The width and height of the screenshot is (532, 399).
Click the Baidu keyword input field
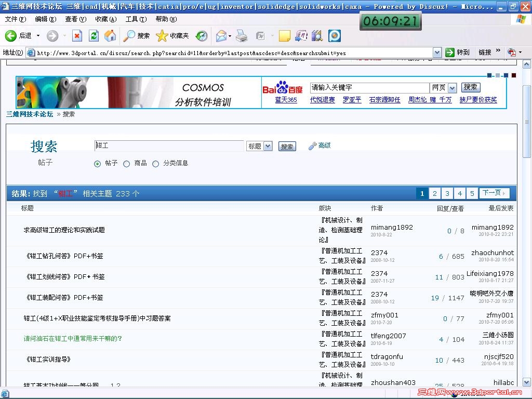click(369, 88)
